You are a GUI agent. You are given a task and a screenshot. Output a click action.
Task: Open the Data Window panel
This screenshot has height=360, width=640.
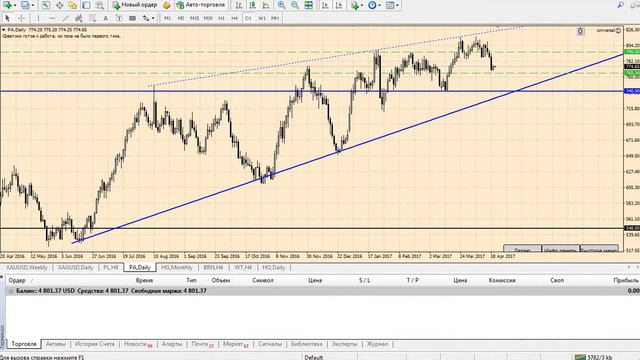coord(60,5)
